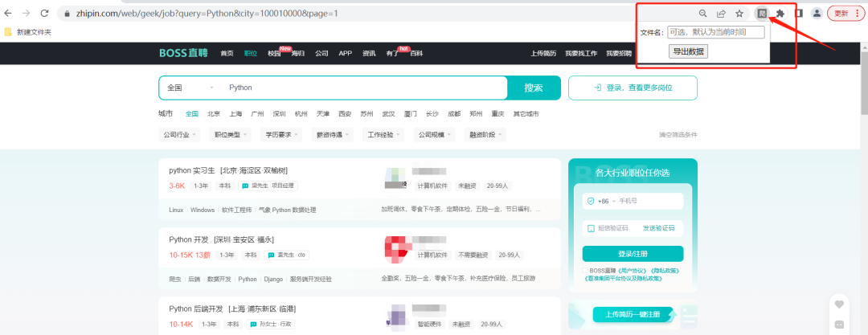Click the 手机号 phone number field
Screen dimensions: 868x335
pyautogui.click(x=649, y=201)
